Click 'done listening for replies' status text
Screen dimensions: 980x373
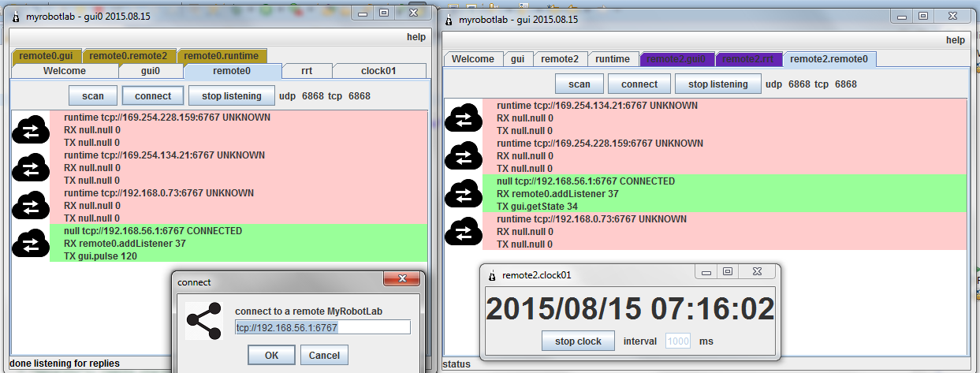66,364
